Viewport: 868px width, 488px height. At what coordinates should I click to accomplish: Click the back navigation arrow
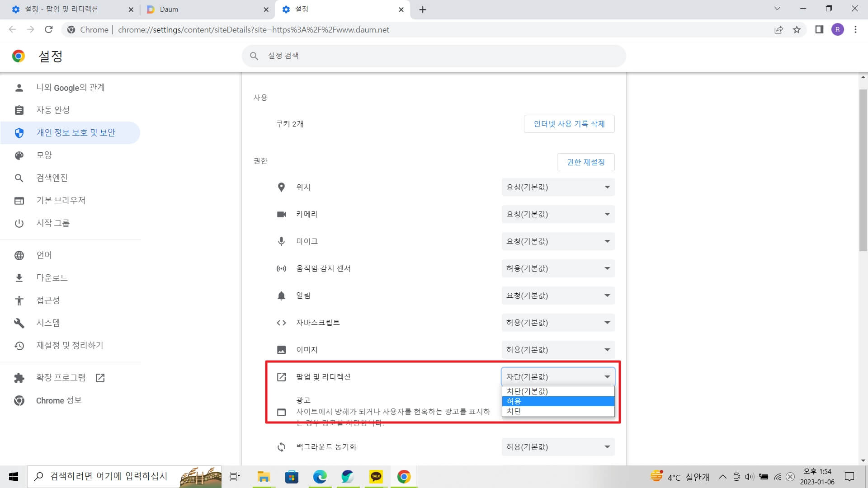click(12, 29)
